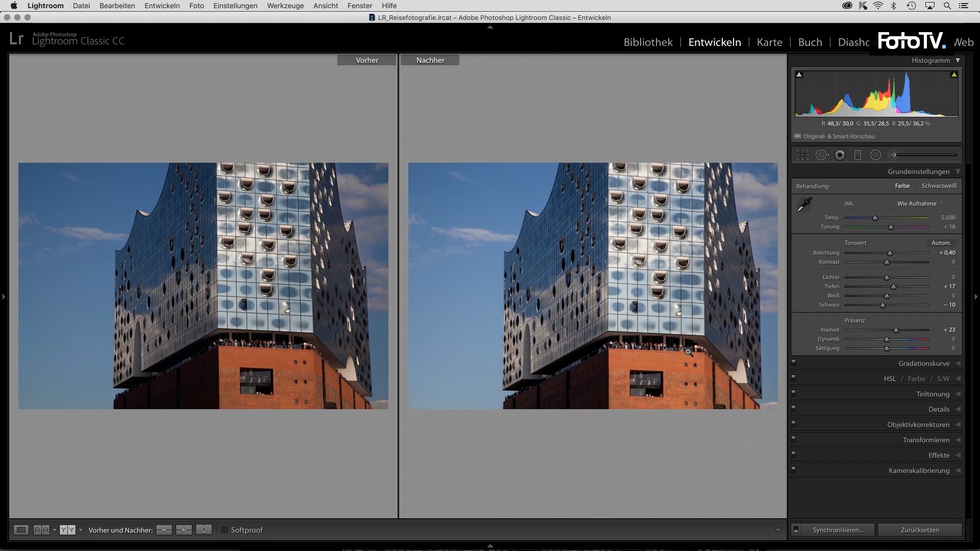Expand the Teiltonung panel
The height and width of the screenshot is (551, 980).
coord(958,394)
